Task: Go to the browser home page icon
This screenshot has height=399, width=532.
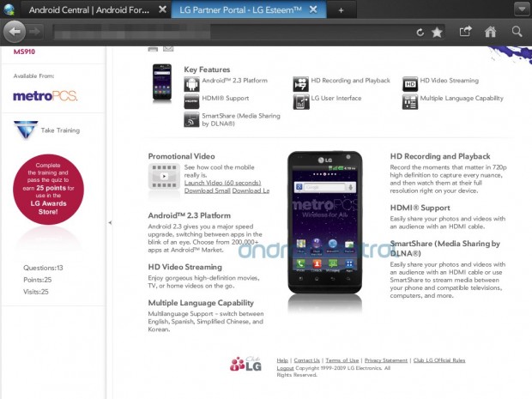Action: 491,31
